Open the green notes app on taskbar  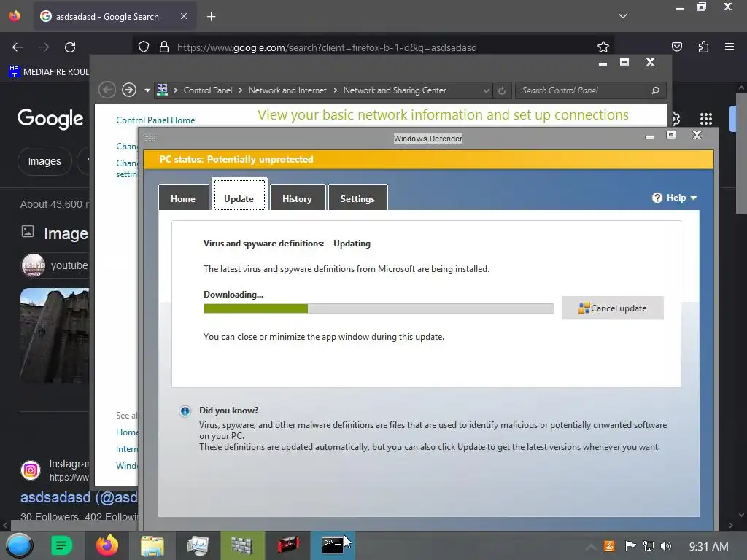[x=61, y=545]
